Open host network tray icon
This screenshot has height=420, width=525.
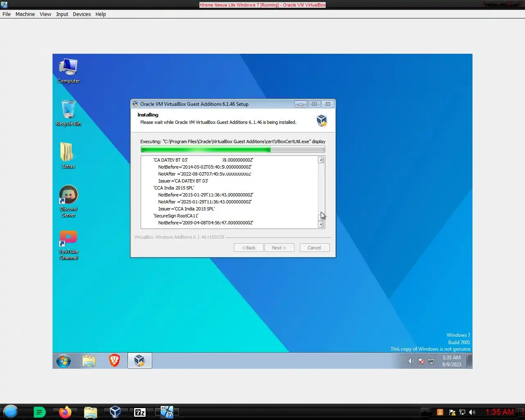(462, 412)
